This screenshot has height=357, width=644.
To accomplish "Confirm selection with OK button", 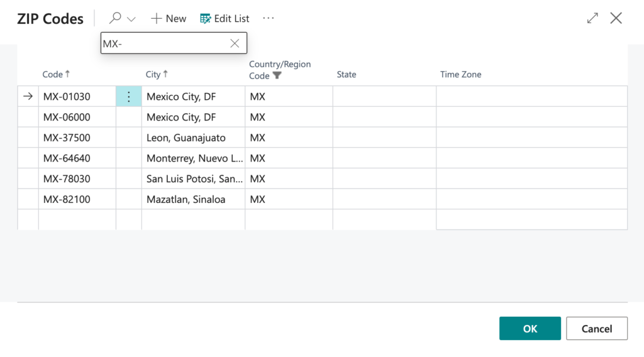I will [530, 328].
